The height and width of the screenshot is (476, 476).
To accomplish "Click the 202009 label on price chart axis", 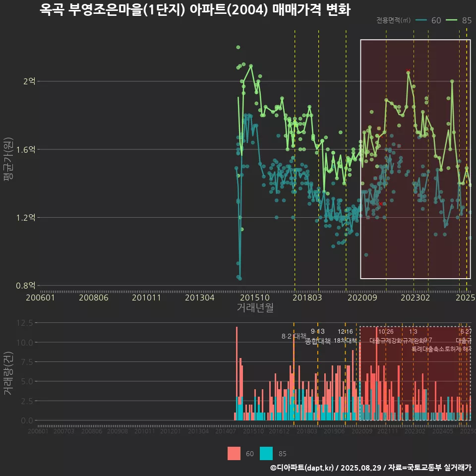I will (362, 297).
